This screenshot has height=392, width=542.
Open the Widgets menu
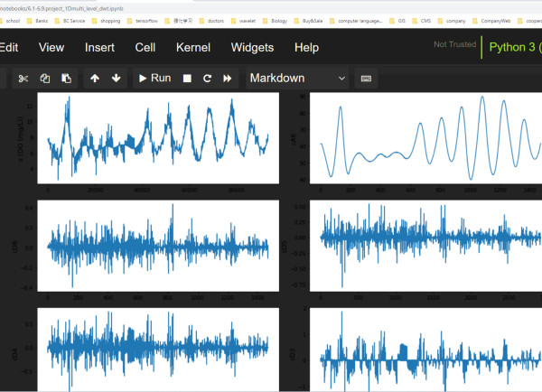click(x=252, y=47)
